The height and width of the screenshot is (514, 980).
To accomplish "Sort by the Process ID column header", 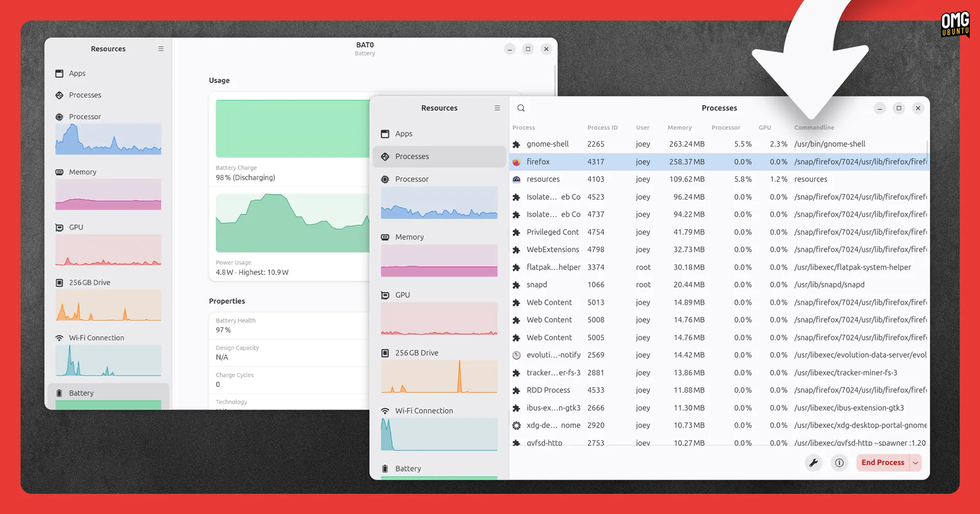I will (602, 127).
